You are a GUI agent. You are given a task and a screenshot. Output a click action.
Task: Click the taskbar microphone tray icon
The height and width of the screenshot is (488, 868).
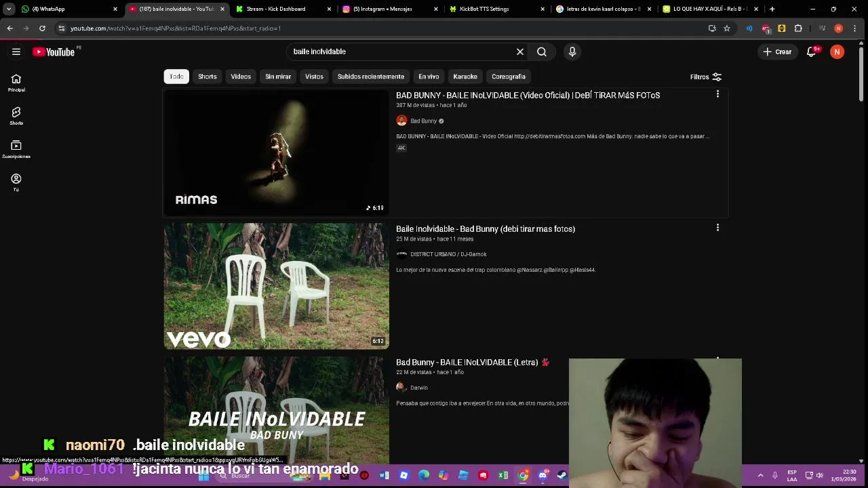pyautogui.click(x=775, y=475)
